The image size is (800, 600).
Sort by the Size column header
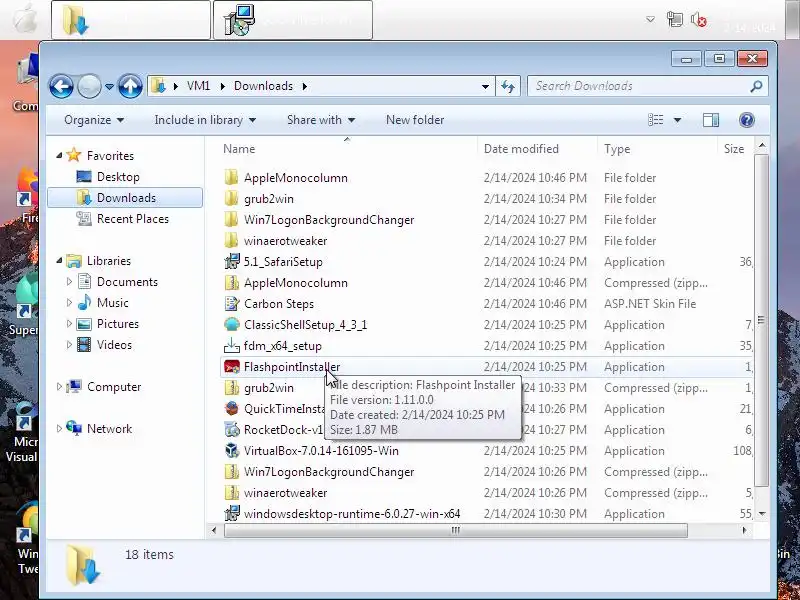[x=734, y=149]
